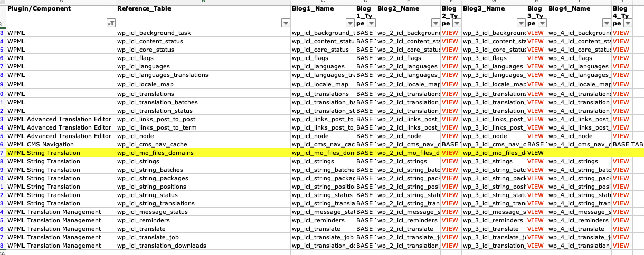Click wp_icl_strings in Reference_Table column
The width and height of the screenshot is (644, 255).
coord(137,161)
